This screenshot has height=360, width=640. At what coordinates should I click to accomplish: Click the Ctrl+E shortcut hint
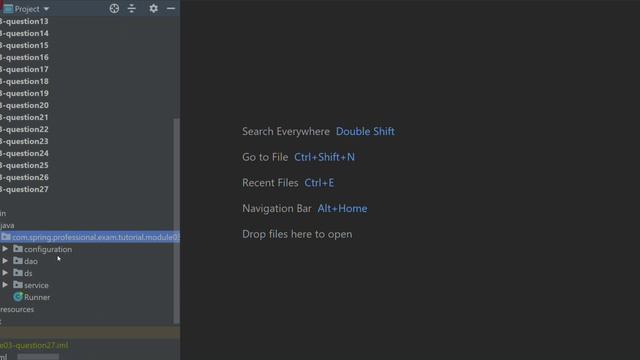(x=319, y=183)
